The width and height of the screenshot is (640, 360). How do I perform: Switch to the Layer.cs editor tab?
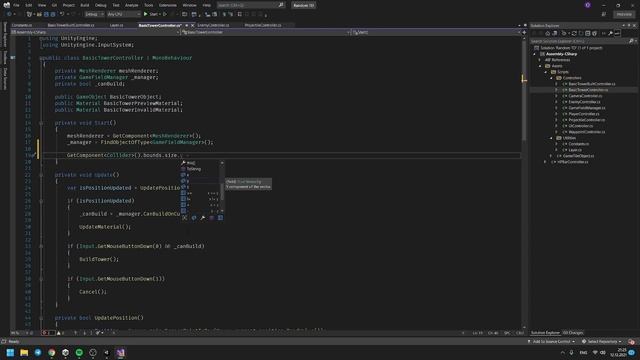(116, 25)
